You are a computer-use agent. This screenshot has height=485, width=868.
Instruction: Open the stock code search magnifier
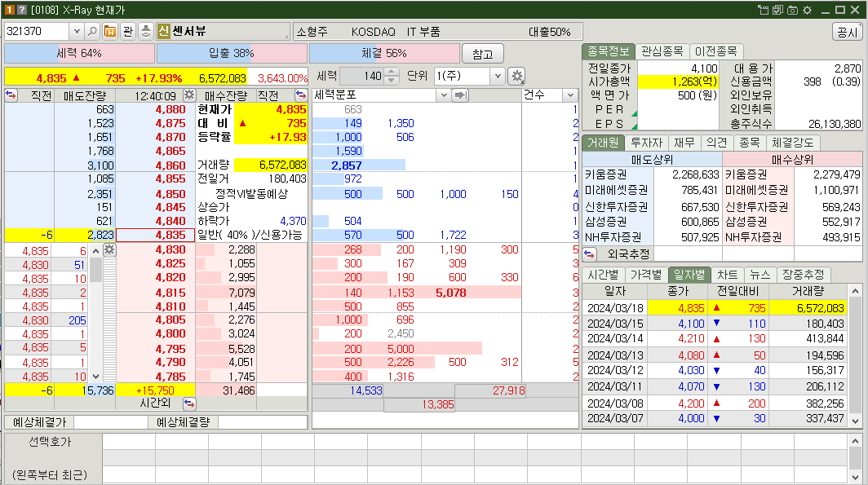tap(92, 32)
